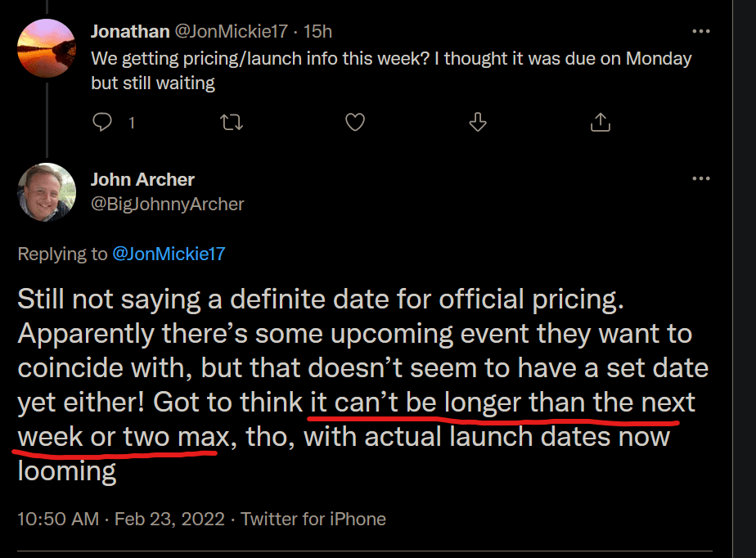Open Jonathan's tweet about pricing/launch info
756x558 pixels.
point(391,70)
